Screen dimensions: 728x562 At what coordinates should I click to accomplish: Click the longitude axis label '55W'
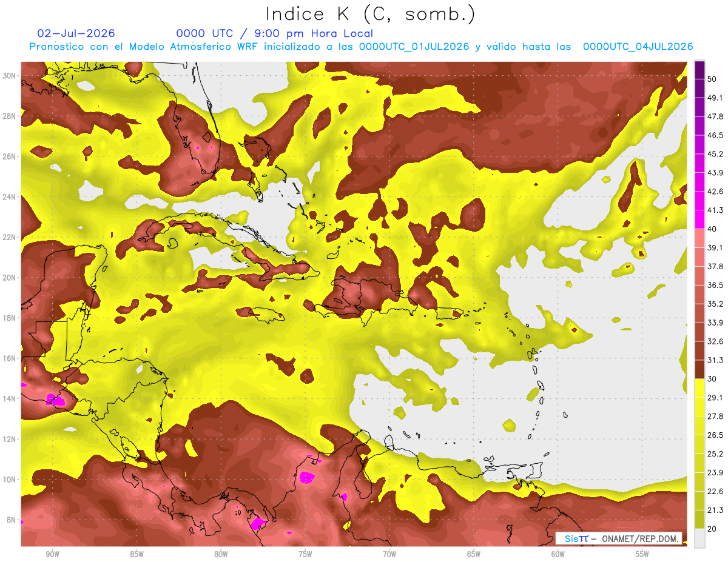[x=642, y=555]
